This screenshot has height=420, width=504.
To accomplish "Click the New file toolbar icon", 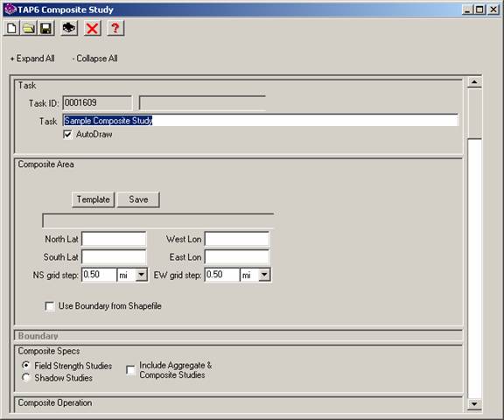I will (x=11, y=28).
